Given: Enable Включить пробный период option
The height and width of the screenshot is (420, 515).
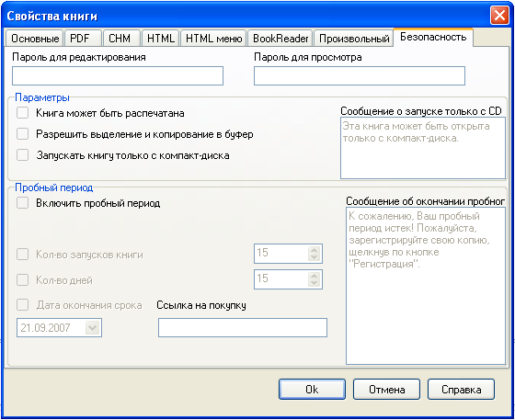Looking at the screenshot, I should point(23,203).
